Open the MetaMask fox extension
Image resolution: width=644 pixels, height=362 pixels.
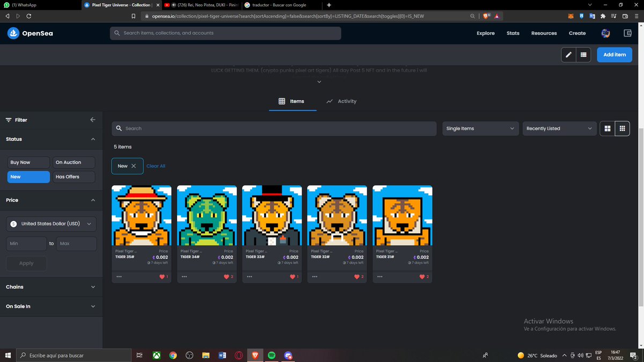[570, 16]
